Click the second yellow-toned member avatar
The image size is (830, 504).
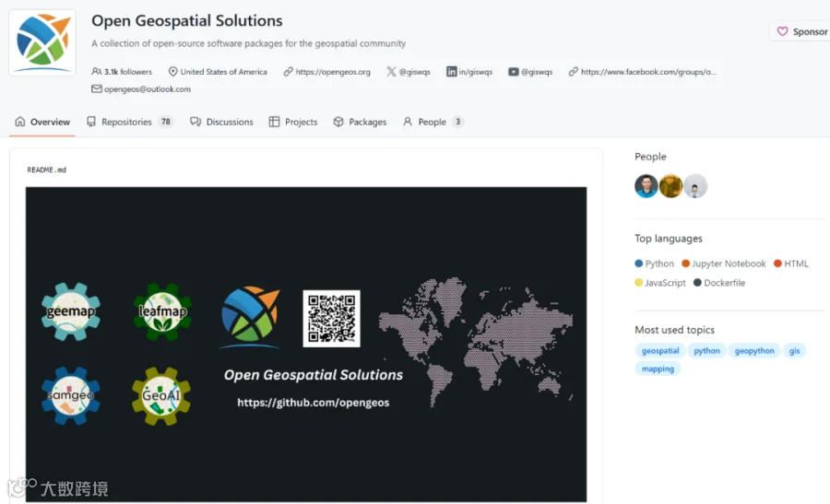coord(670,186)
